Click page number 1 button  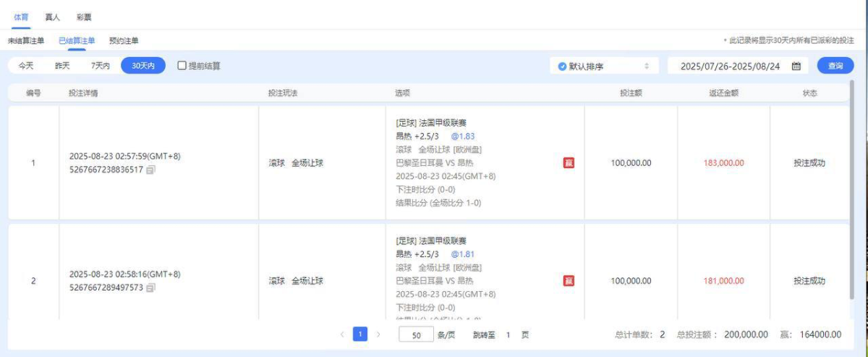pos(360,335)
